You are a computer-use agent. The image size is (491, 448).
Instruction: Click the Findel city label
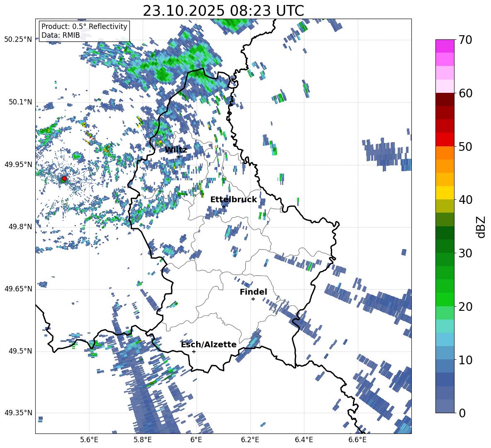coord(253,292)
